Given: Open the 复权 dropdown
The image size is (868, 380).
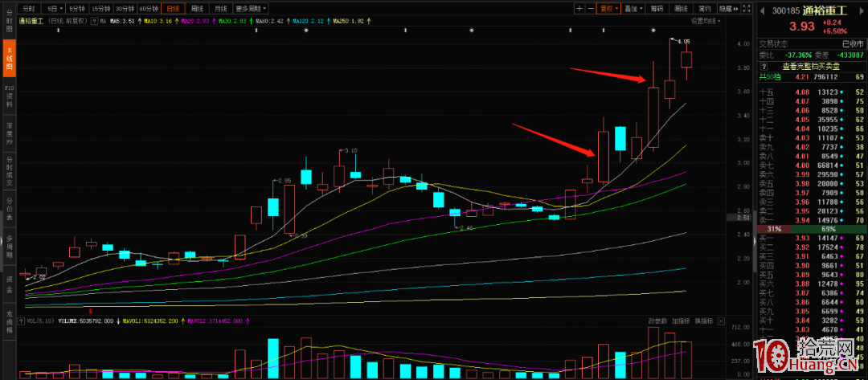Looking at the screenshot, I should tap(609, 8).
